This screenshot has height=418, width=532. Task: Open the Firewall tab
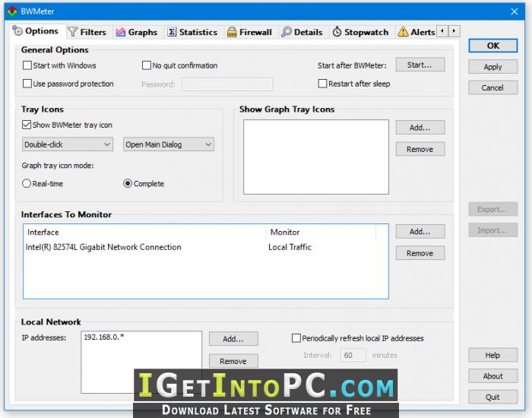(x=250, y=32)
